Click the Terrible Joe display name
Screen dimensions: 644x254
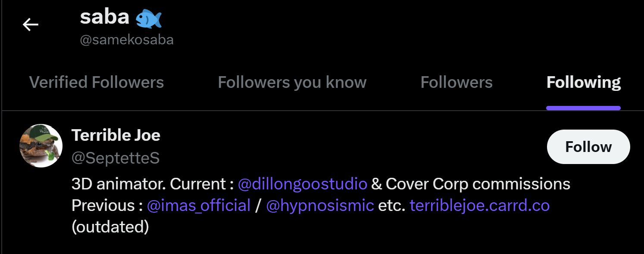(116, 135)
